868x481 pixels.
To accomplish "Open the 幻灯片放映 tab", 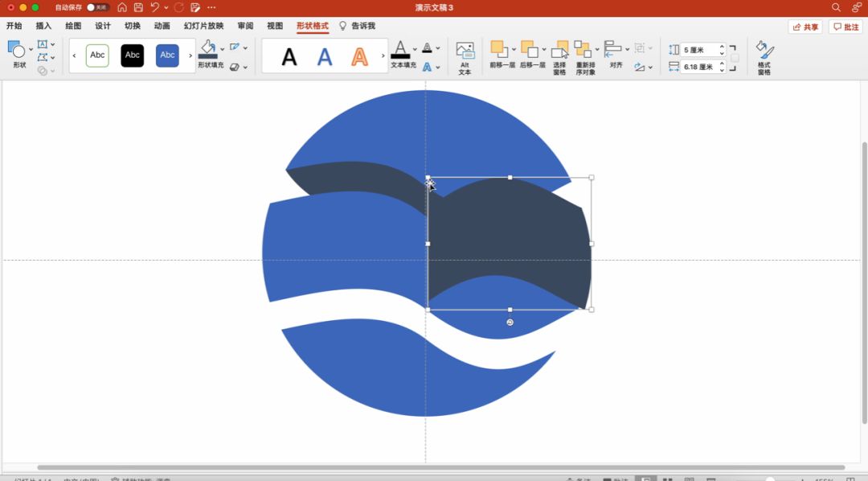I will click(x=203, y=26).
